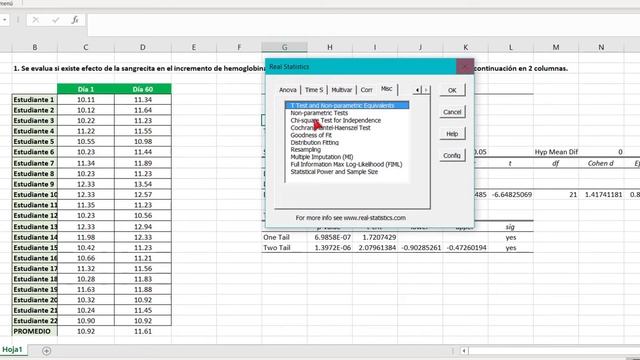Click average cell 10.92 in PROMEDIO row
640x360 pixels.
[86, 331]
